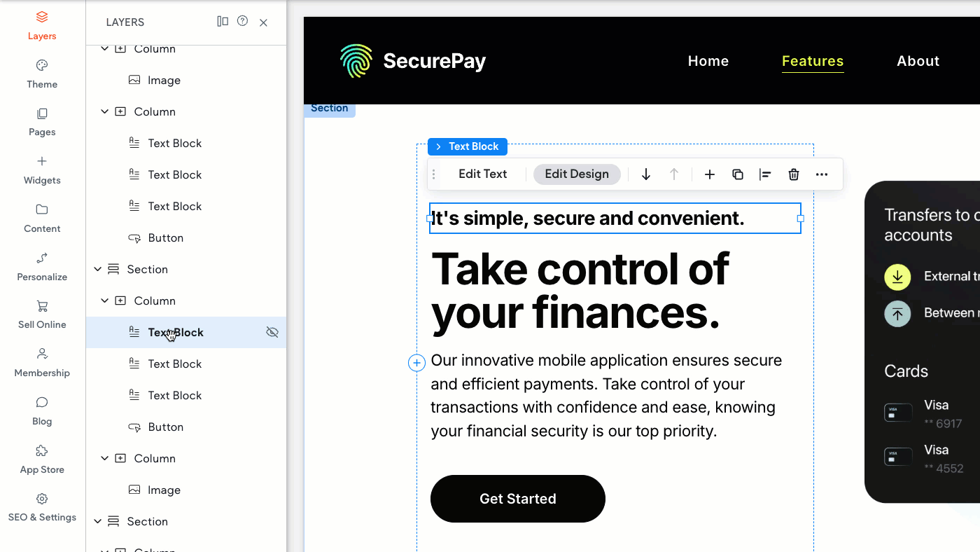Open Personalize in the left sidebar
Viewport: 980px width, 552px height.
pos(42,266)
